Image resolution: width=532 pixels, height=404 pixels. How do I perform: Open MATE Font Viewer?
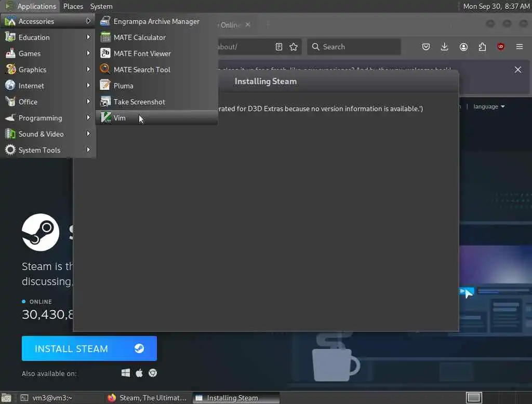156,53
